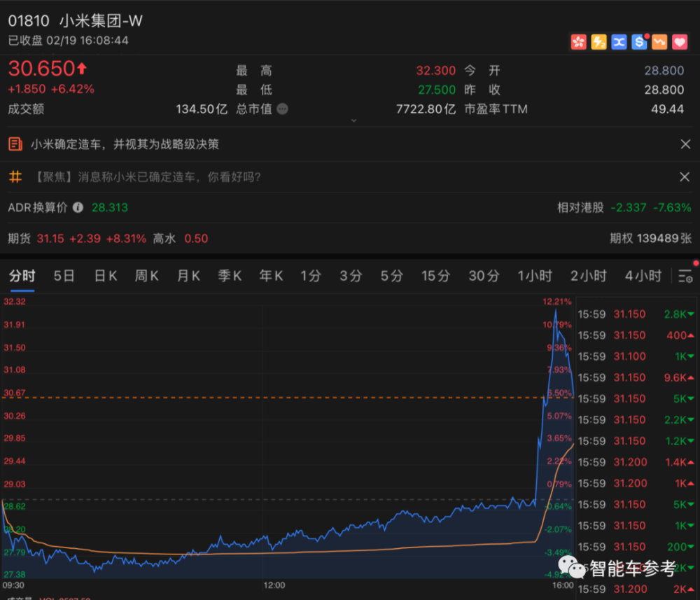Open the 期权 139489张 options link
This screenshot has width=700, height=600.
pos(650,239)
